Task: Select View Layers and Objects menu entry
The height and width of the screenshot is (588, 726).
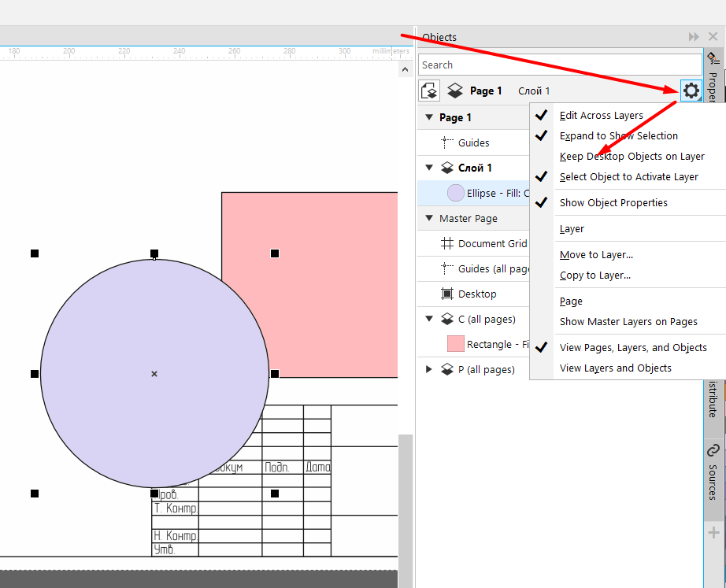Action: coord(615,368)
